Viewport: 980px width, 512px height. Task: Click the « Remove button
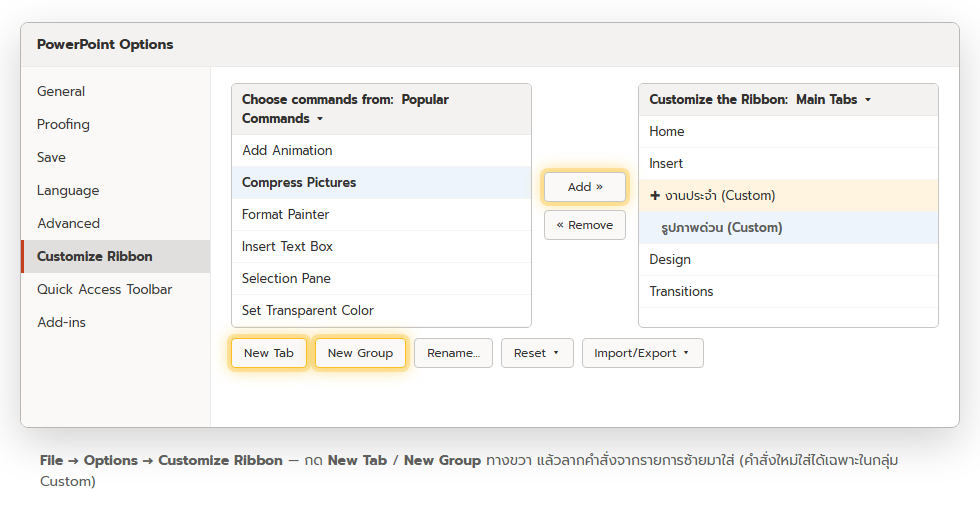tap(585, 225)
